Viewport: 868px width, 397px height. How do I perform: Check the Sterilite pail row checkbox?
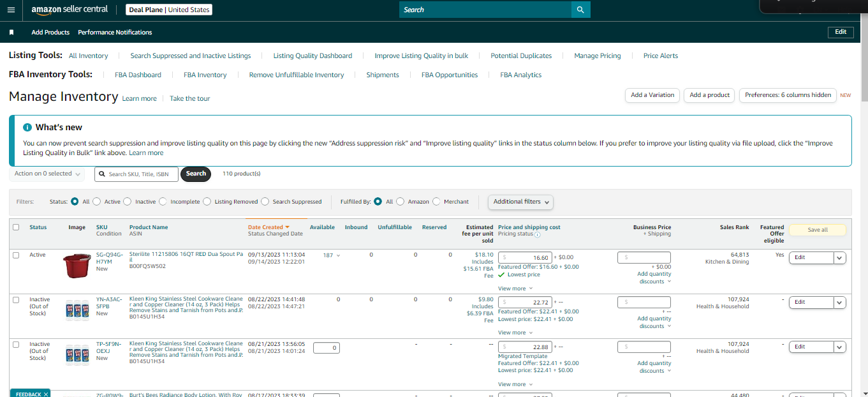16,255
